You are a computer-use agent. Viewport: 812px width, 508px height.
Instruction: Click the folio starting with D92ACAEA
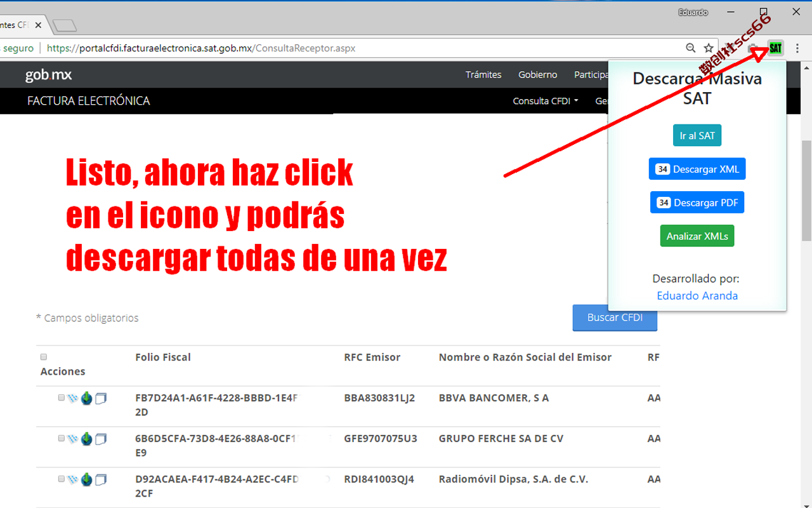point(216,486)
